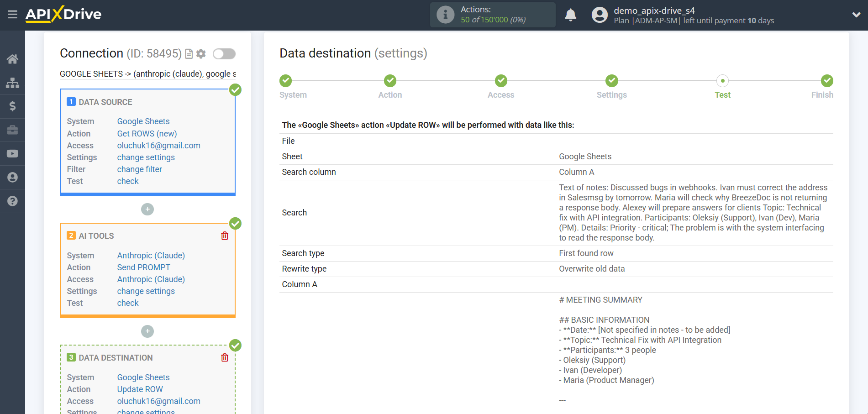Click the actions info icon

click(x=445, y=15)
